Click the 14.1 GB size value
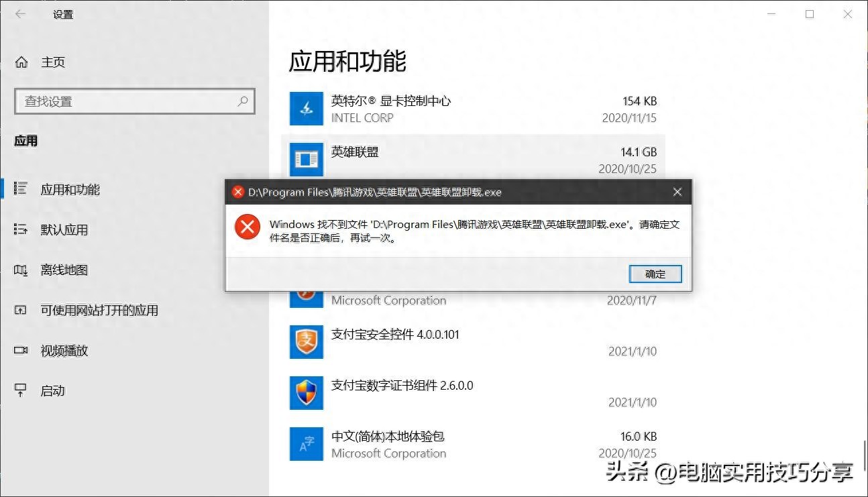868x497 pixels. pos(639,152)
